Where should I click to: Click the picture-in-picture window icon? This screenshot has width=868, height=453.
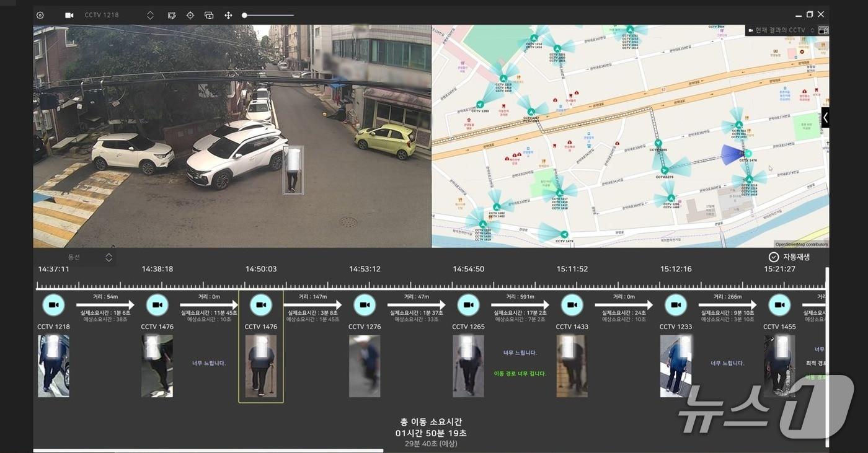tap(209, 15)
